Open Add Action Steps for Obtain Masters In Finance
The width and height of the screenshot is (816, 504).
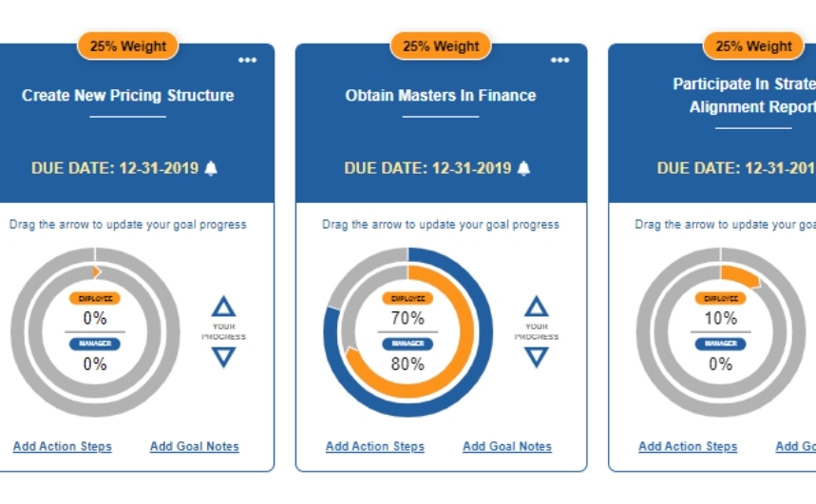click(x=375, y=446)
